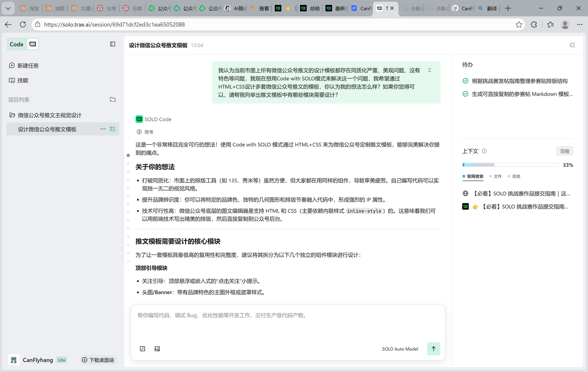Click the send arrow button
This screenshot has width=588, height=372.
(x=433, y=349)
